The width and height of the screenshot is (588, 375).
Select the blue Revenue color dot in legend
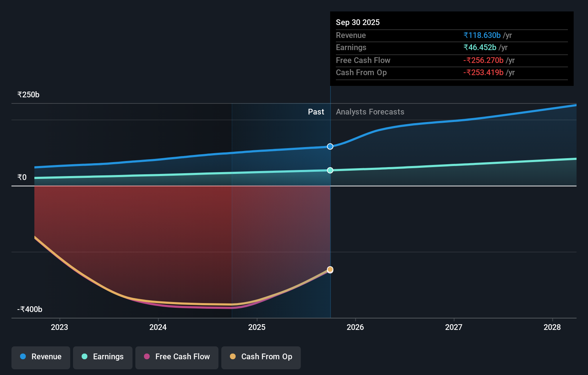coord(24,356)
